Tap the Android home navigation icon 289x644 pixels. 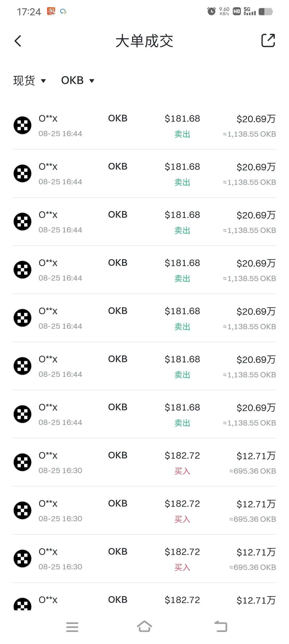click(144, 627)
